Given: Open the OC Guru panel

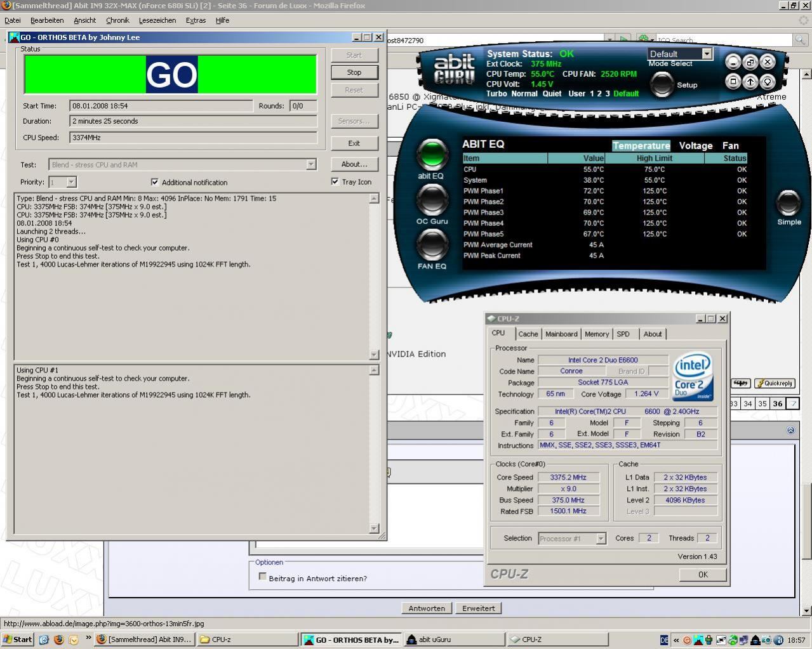Looking at the screenshot, I should pyautogui.click(x=432, y=199).
